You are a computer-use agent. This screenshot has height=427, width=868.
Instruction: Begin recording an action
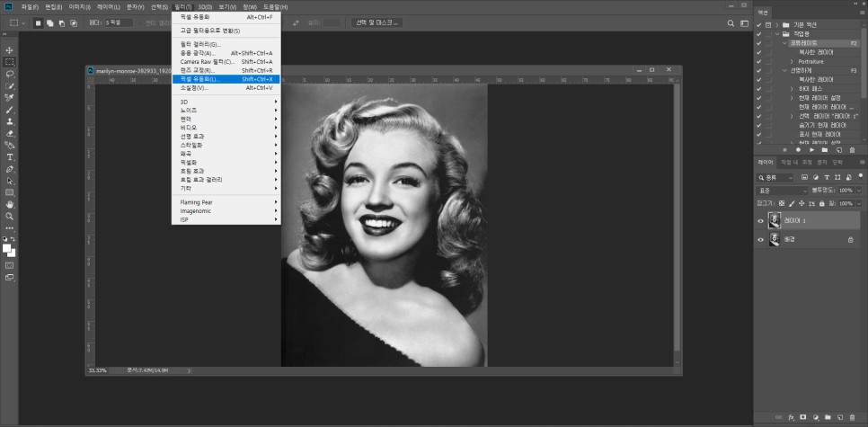[798, 150]
